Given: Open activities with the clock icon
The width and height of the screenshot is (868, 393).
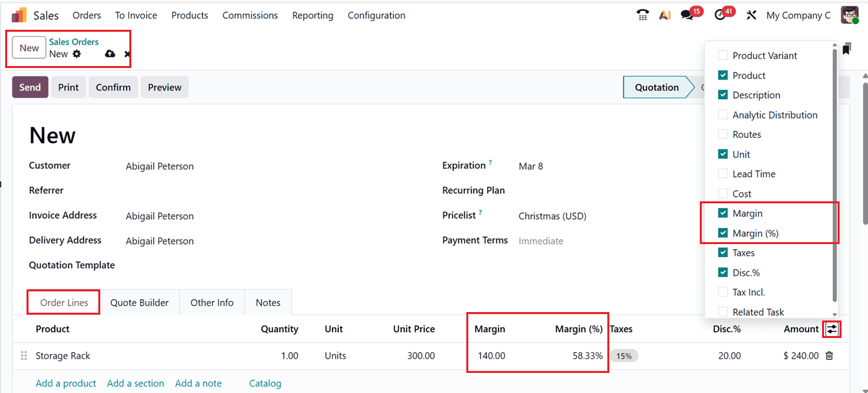Looking at the screenshot, I should [720, 14].
